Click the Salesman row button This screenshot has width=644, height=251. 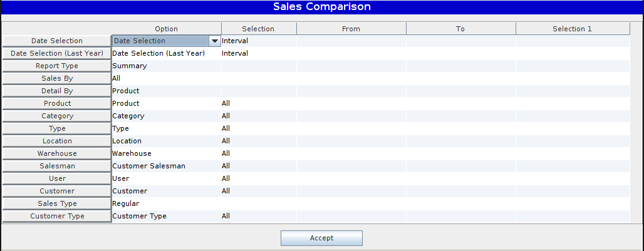click(57, 166)
